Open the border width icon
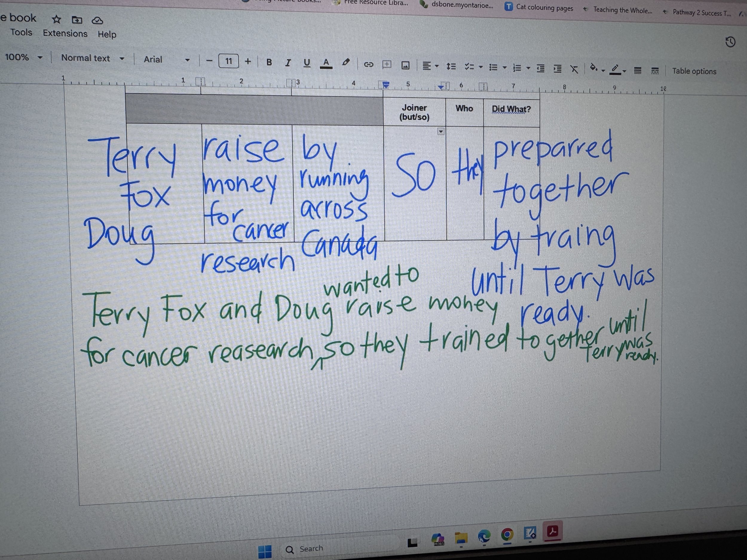This screenshot has width=747, height=560. (638, 70)
